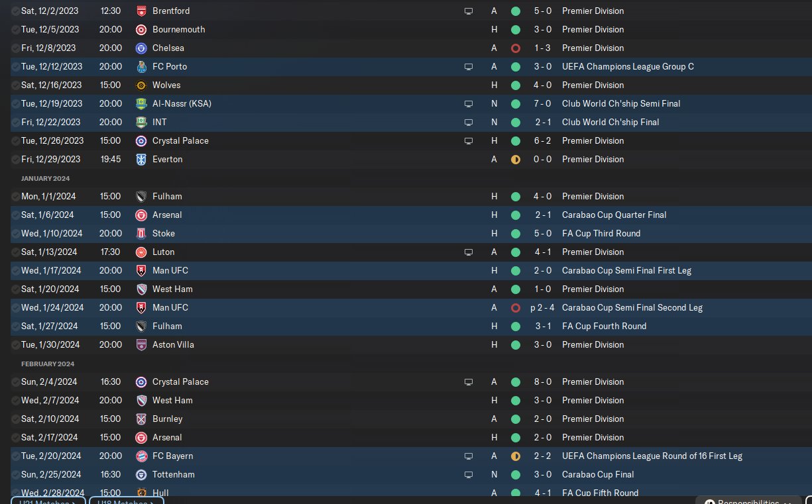This screenshot has width=812, height=504.
Task: Toggle the checkmark beside the Aston Villa fixture
Action: pyautogui.click(x=15, y=345)
